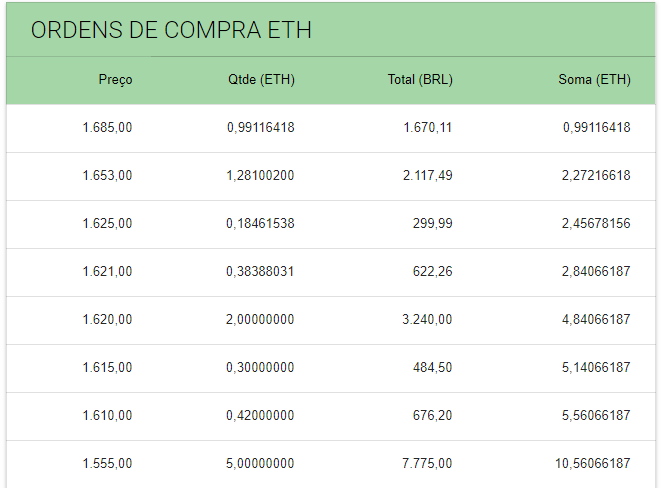Select the 1.621,00 price entry

107,272
